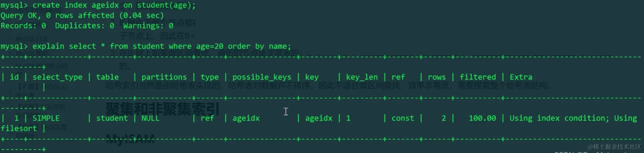Click the 'const' value under ref column
Image resolution: width=644 pixels, height=153 pixels.
(x=402, y=118)
